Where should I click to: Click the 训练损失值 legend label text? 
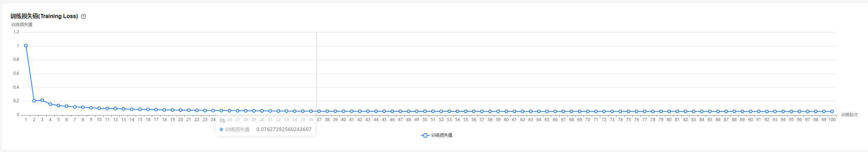[x=442, y=135]
